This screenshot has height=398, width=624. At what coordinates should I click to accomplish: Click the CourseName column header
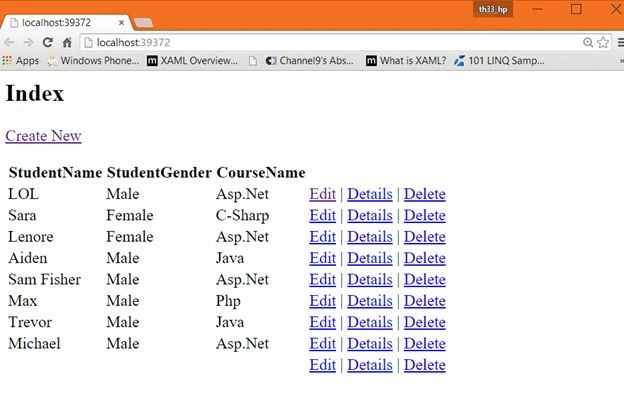[x=261, y=173]
